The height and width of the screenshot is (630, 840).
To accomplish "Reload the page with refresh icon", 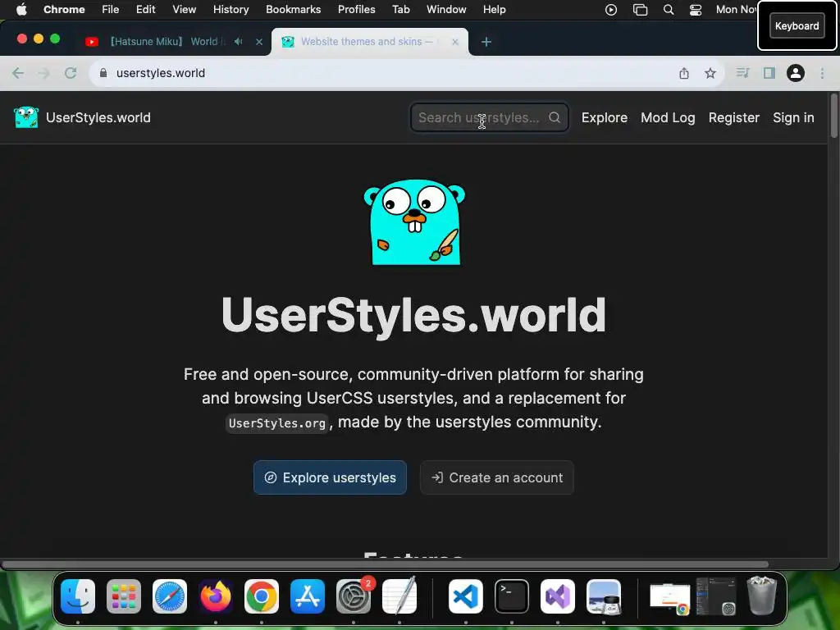I will click(71, 73).
